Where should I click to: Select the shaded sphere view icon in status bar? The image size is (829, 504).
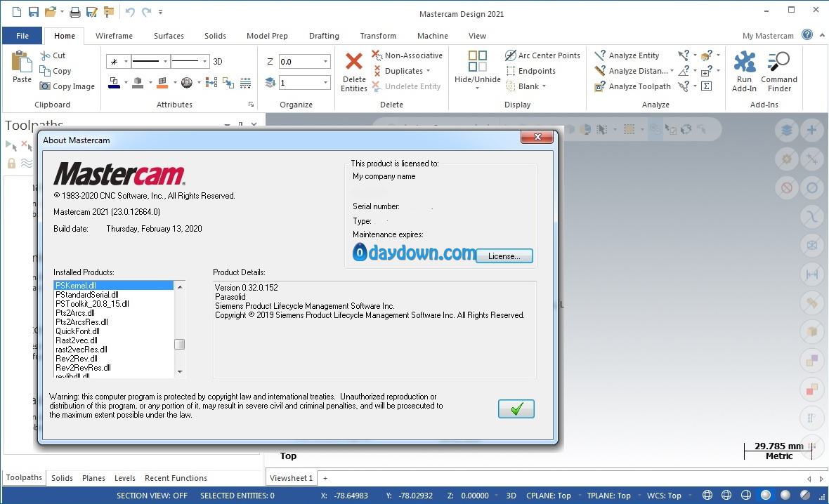click(x=766, y=495)
